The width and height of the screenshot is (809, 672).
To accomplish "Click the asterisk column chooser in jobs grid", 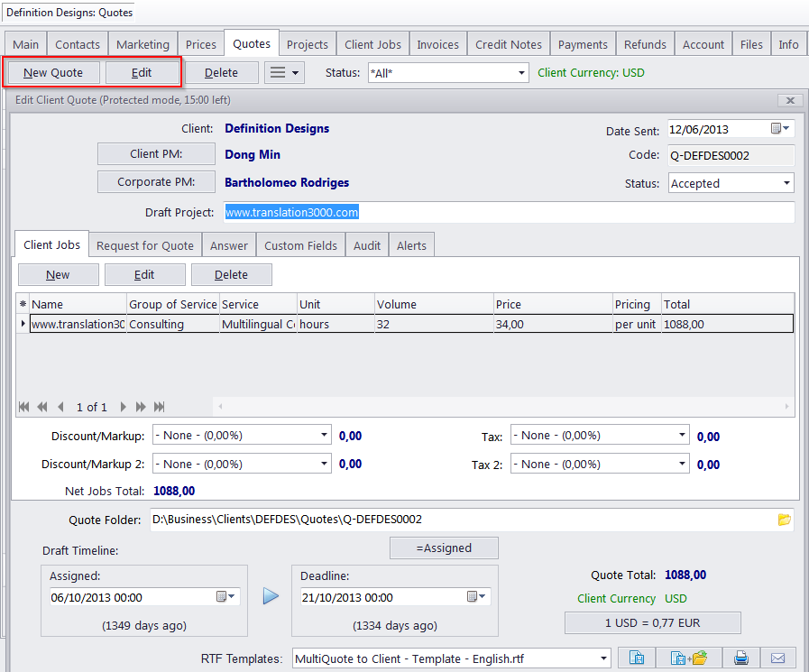I will pyautogui.click(x=23, y=304).
